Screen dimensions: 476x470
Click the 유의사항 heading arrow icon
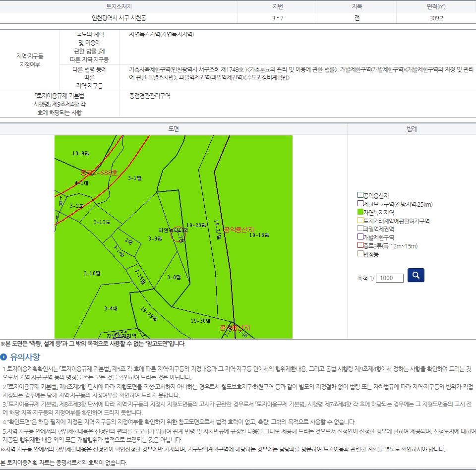4,357
